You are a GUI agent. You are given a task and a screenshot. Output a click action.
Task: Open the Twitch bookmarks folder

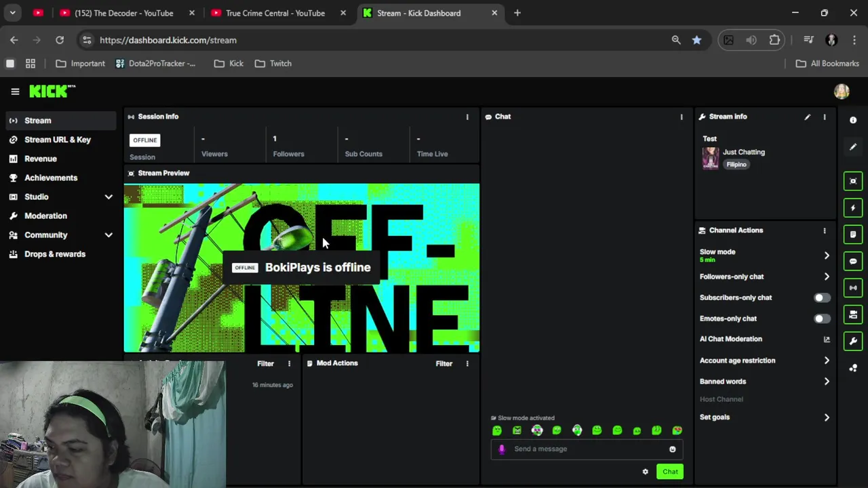[x=273, y=64]
